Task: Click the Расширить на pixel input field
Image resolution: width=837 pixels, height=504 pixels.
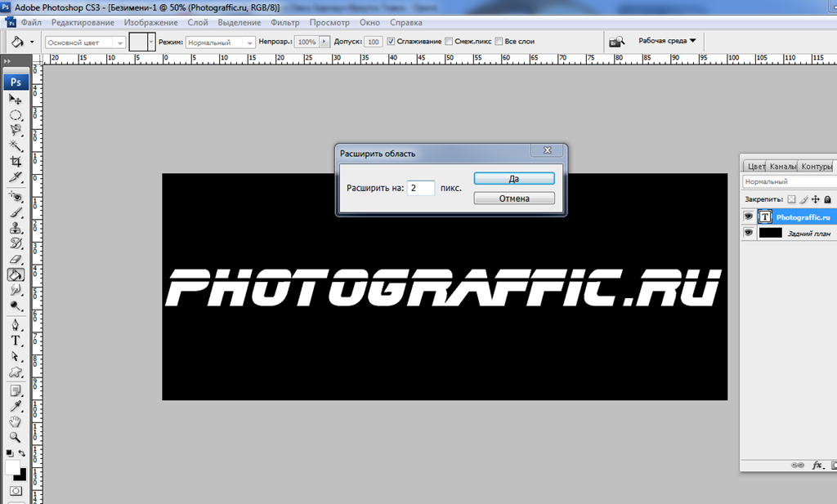Action: point(421,188)
